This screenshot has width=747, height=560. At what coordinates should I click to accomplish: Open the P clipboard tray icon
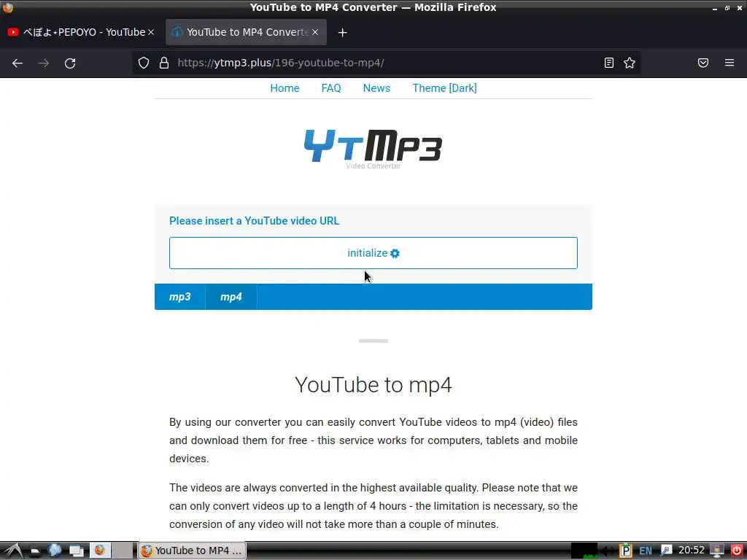coord(625,551)
